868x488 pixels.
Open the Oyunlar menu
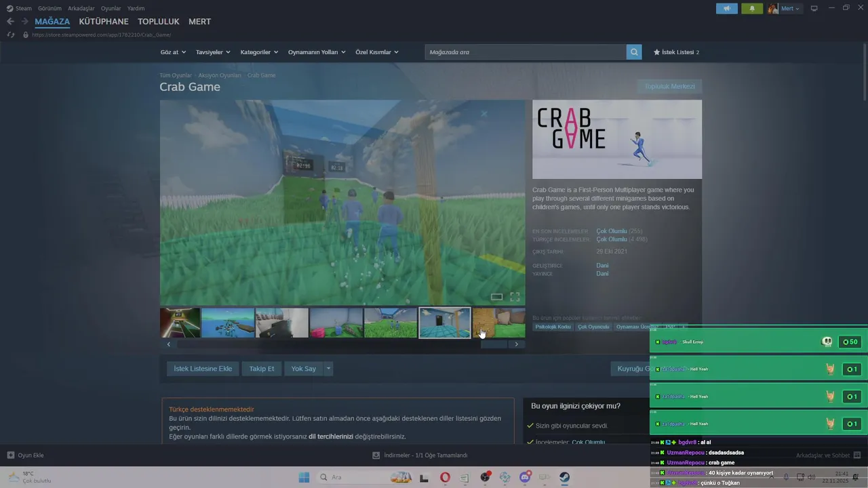click(111, 9)
